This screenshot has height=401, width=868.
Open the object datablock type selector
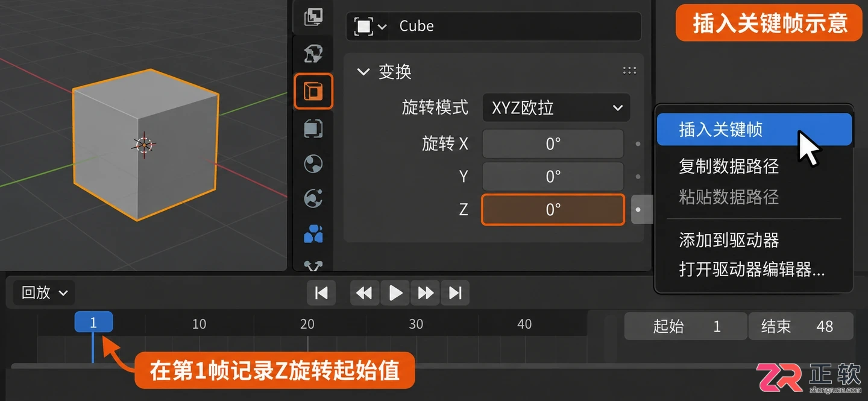(370, 26)
